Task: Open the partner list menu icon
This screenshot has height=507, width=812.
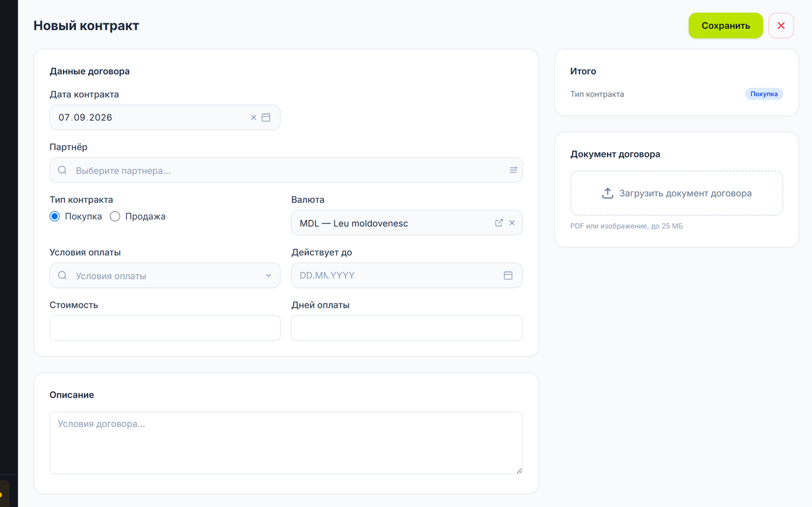Action: [x=513, y=170]
